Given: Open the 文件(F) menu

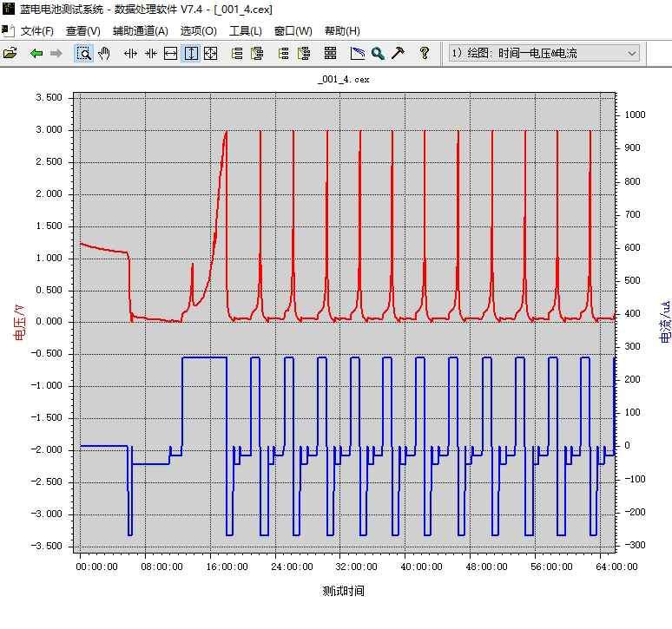Looking at the screenshot, I should [36, 31].
